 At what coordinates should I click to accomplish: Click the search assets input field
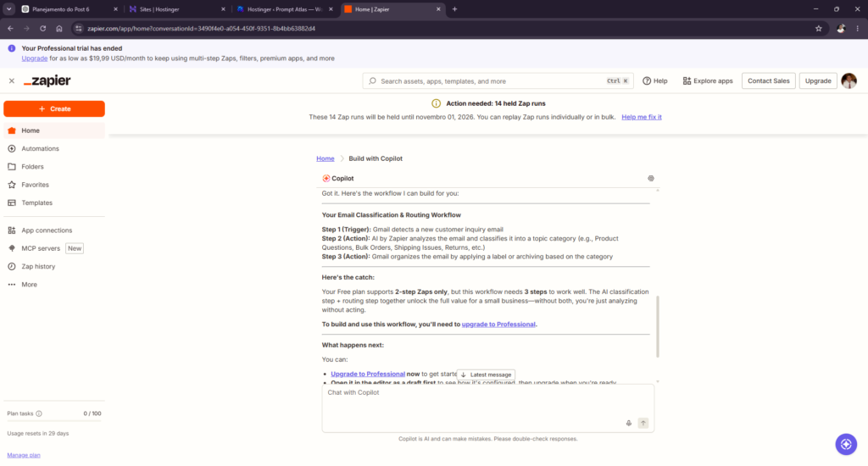[x=498, y=81]
